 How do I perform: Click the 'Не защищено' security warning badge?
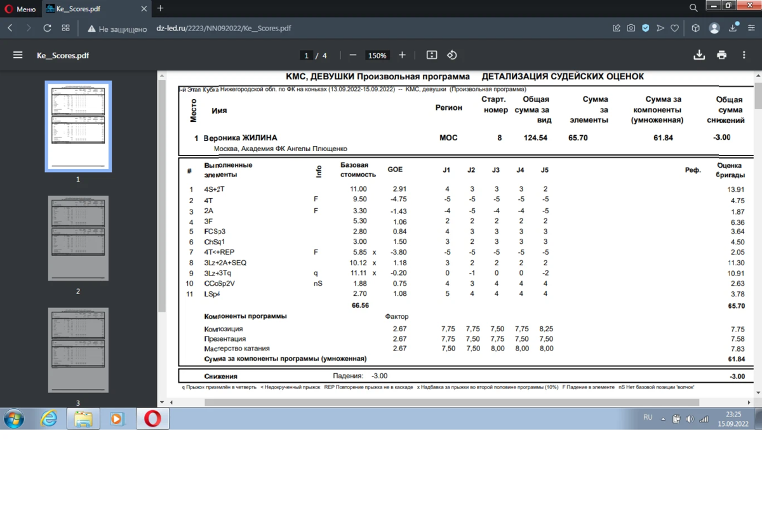(117, 29)
